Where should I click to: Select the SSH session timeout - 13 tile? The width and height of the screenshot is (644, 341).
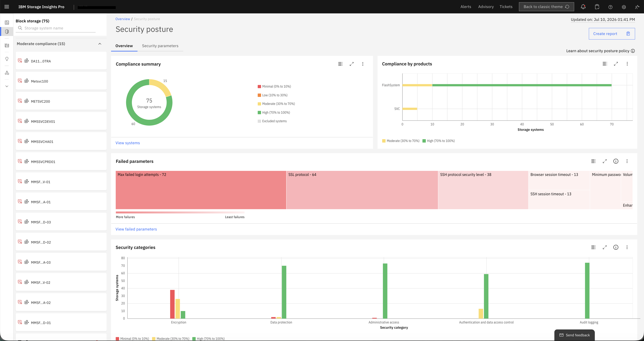click(x=559, y=200)
